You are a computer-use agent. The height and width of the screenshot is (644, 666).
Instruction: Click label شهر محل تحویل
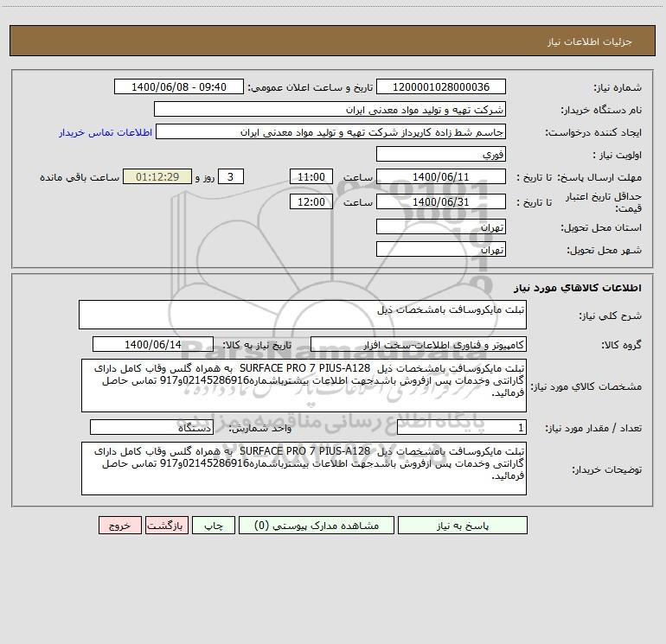(604, 250)
